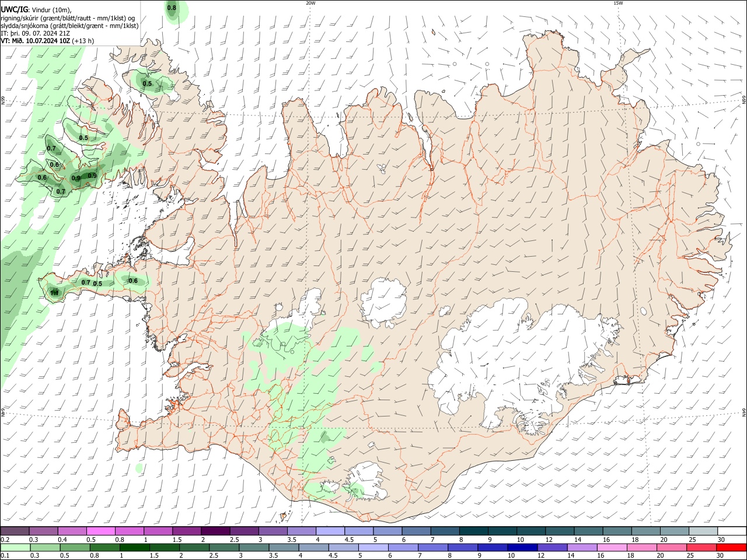Click the bright pink 0.5 swatch on the upper scale
The image size is (747, 560).
[100, 531]
